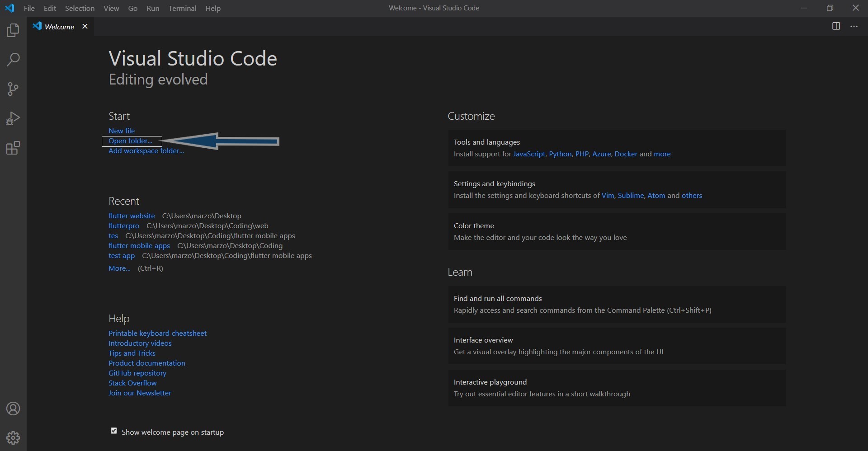Viewport: 868px width, 451px height.
Task: Open the Extensions view
Action: click(13, 148)
